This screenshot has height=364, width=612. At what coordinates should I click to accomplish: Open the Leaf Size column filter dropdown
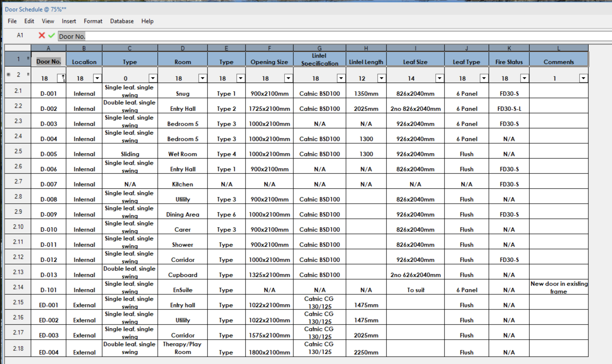[x=439, y=78]
